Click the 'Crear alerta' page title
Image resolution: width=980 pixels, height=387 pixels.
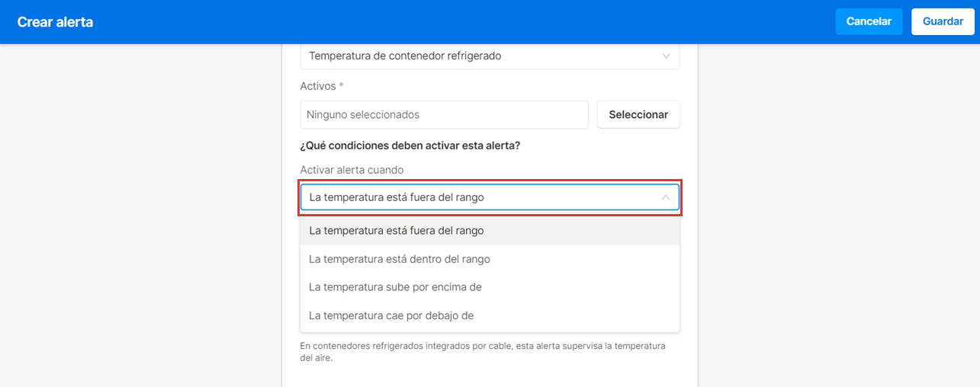pyautogui.click(x=55, y=22)
